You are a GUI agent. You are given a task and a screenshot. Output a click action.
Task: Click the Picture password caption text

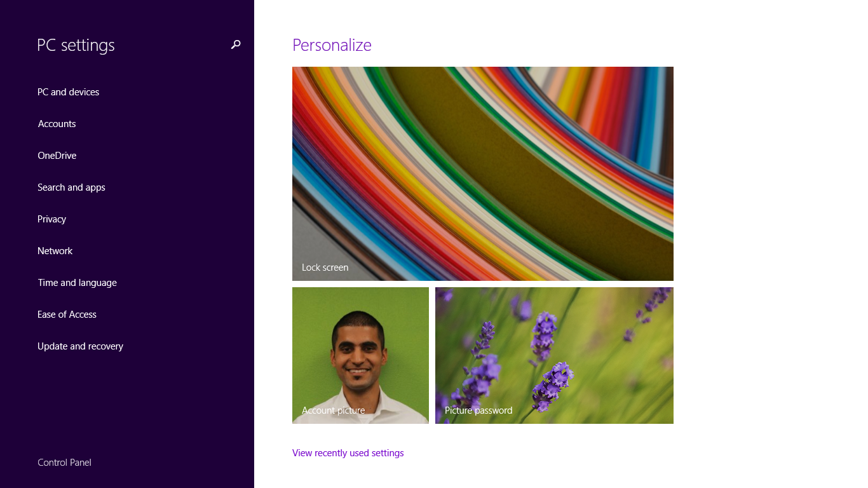pyautogui.click(x=478, y=410)
